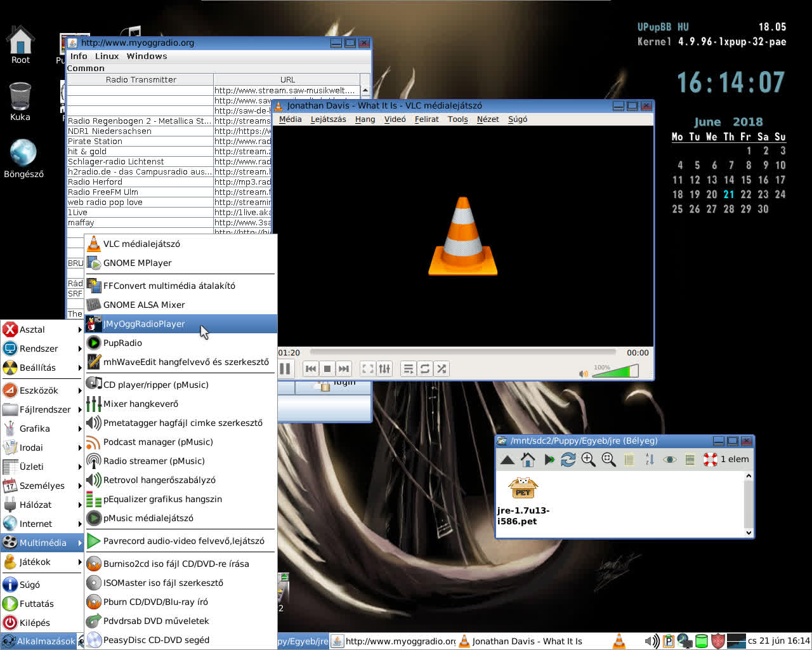Expand Fájlrendszer submenu
The image size is (812, 650).
coord(43,409)
